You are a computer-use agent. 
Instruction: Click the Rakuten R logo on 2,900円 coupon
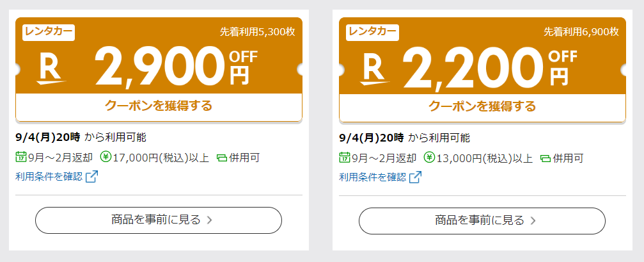pos(51,70)
